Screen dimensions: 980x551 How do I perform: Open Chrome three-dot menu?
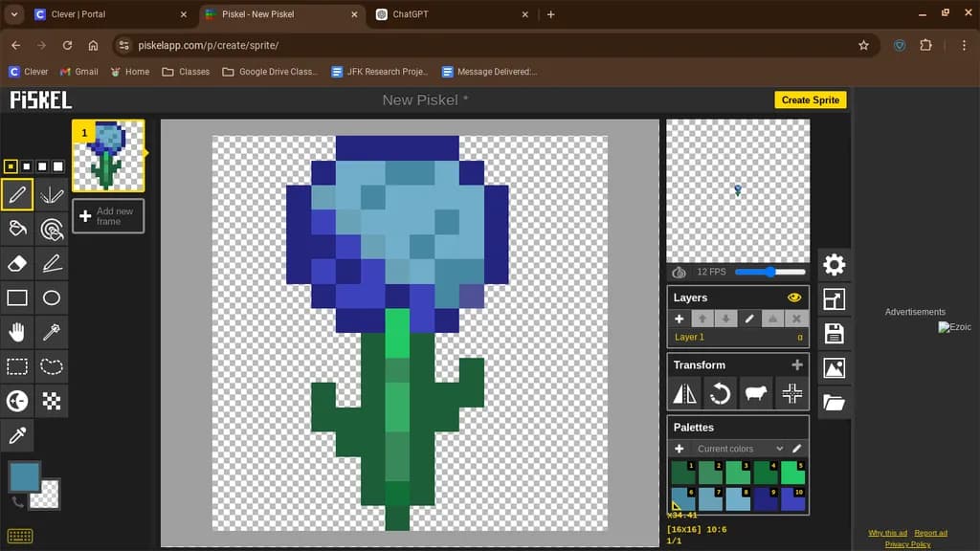[964, 45]
